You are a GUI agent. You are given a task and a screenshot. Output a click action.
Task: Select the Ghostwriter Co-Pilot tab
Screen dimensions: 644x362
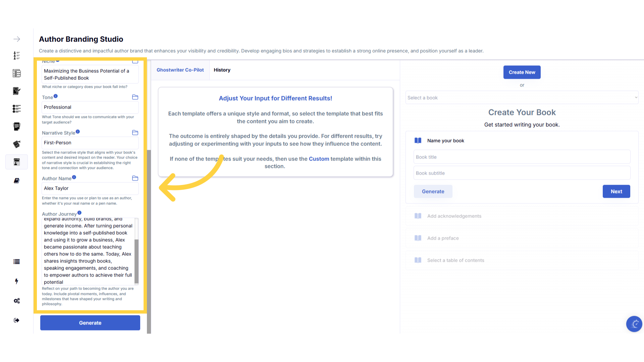click(180, 70)
